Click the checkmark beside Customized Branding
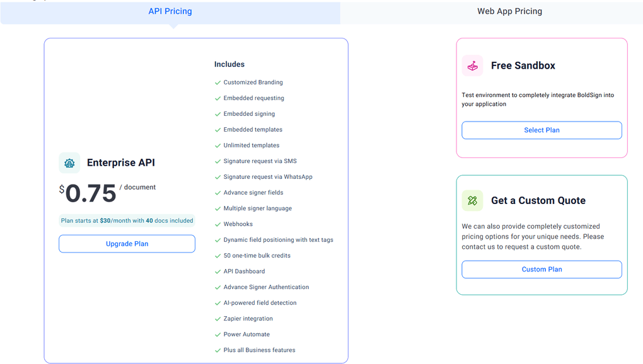Screen dimensions: 643x364 tap(217, 82)
